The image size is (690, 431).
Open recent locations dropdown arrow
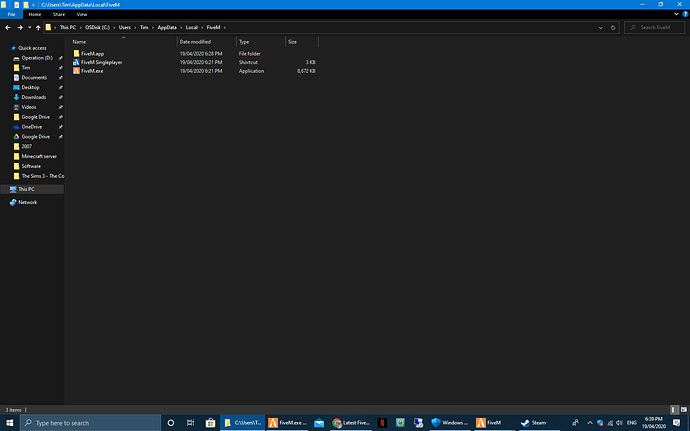point(29,27)
